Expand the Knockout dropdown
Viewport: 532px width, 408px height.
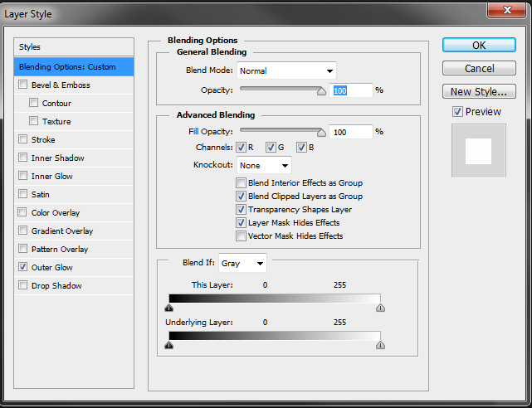click(263, 165)
